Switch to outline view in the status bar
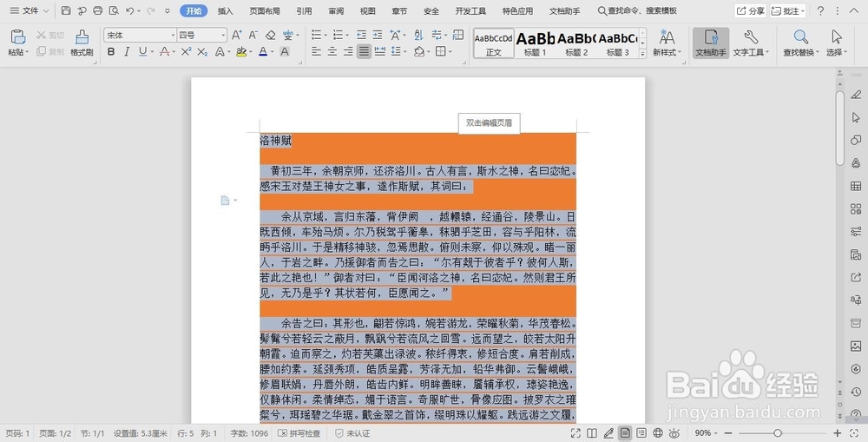This screenshot has width=868, height=442. click(x=641, y=433)
